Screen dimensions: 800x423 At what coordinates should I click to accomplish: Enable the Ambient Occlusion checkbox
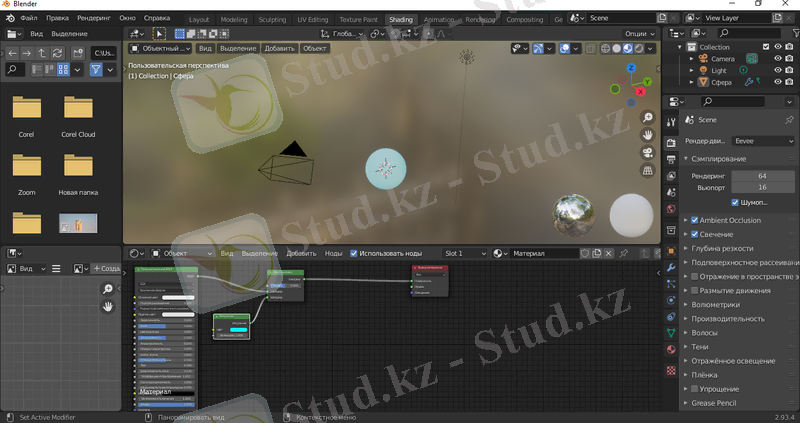point(695,220)
